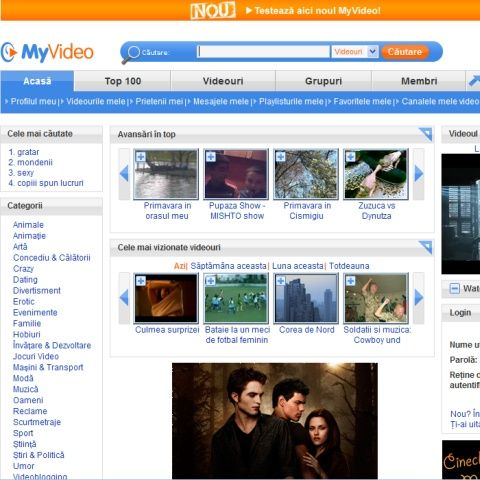The height and width of the screenshot is (480, 480).
Task: Open the Divertisment category
Action: point(37,291)
